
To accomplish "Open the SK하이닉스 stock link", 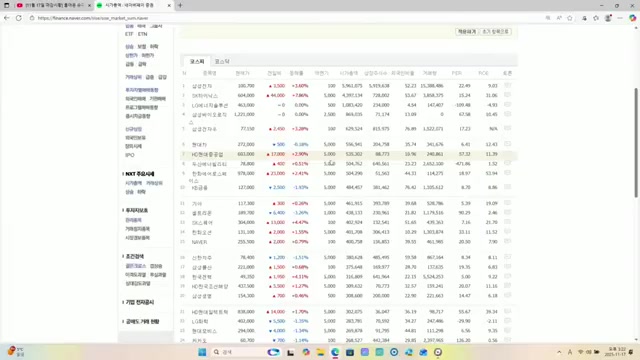I will (x=205, y=96).
